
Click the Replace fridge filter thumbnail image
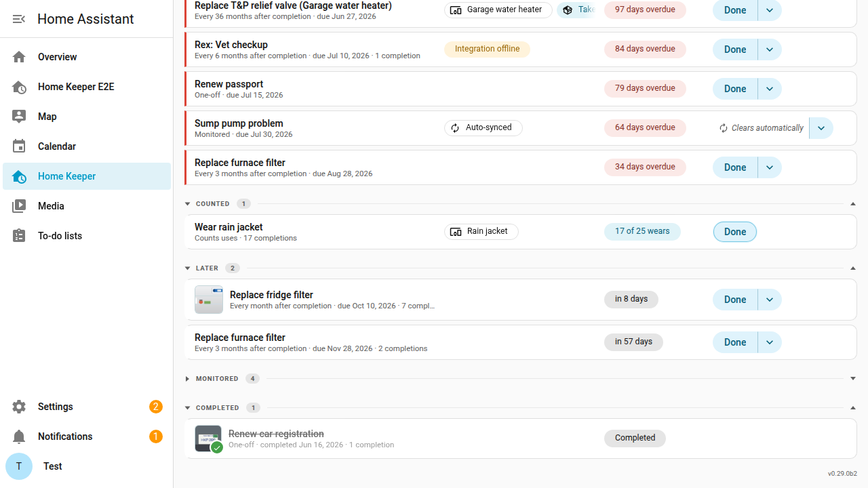coord(209,300)
